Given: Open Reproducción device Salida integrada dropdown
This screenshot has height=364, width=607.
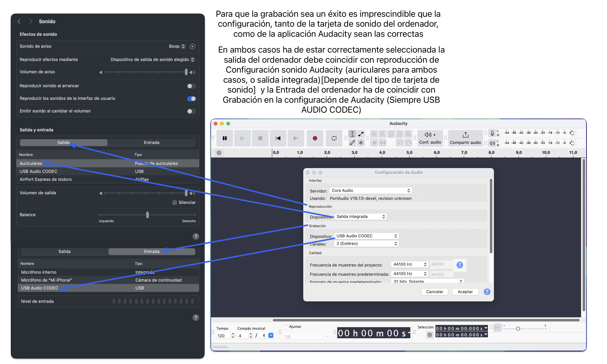Looking at the screenshot, I should 360,216.
